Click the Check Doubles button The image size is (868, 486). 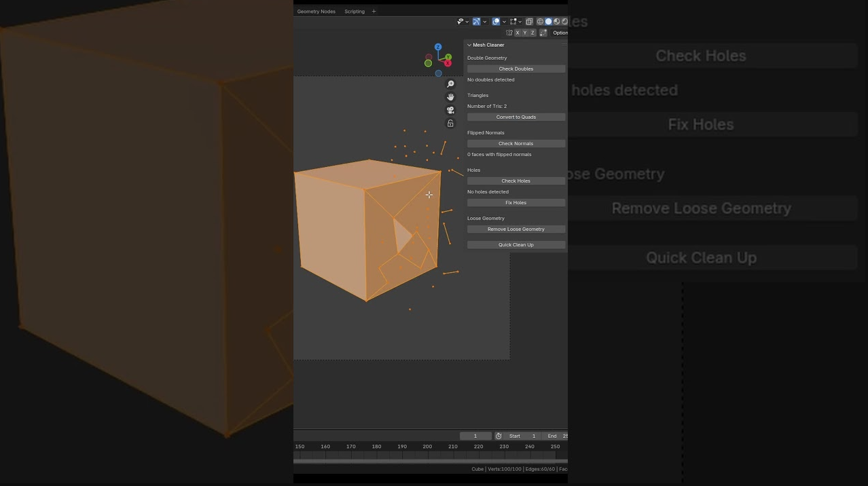click(x=516, y=69)
